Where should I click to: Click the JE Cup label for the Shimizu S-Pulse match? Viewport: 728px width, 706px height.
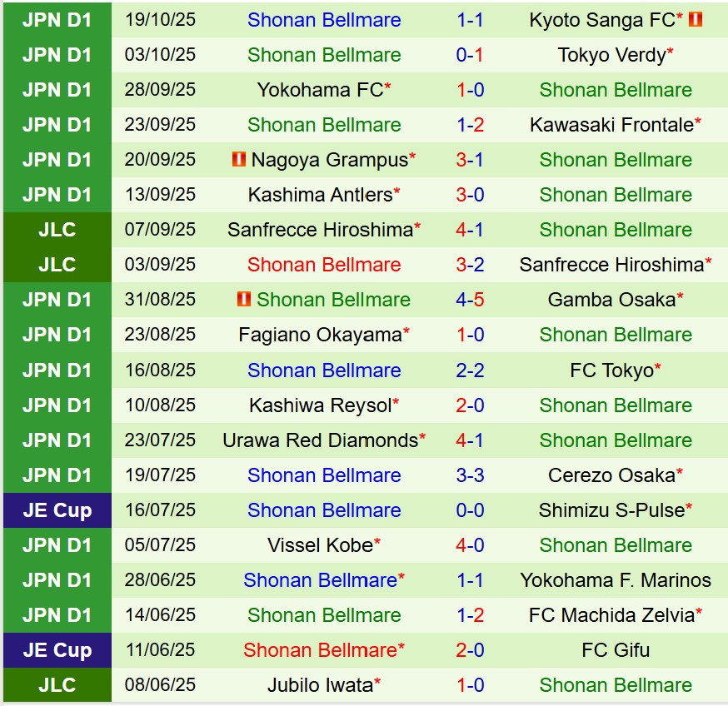[57, 510]
